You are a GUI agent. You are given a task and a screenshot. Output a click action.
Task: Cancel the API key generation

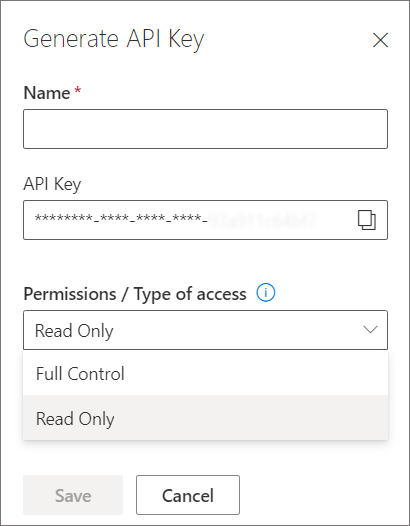coord(188,495)
